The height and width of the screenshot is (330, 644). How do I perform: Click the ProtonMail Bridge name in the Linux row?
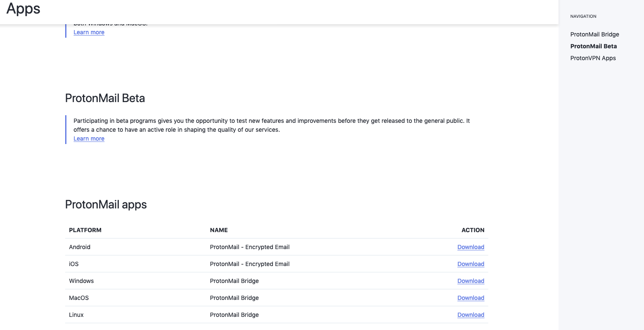click(234, 315)
